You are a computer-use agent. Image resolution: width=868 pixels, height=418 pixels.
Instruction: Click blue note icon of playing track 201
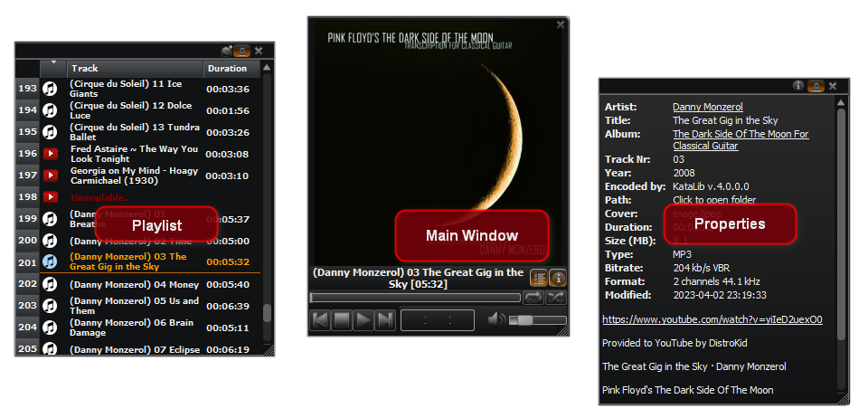(51, 261)
